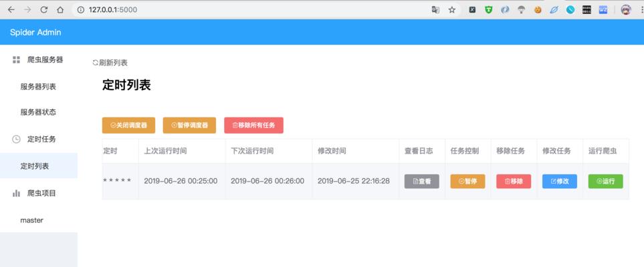Click the umbrella extension icon

521,10
